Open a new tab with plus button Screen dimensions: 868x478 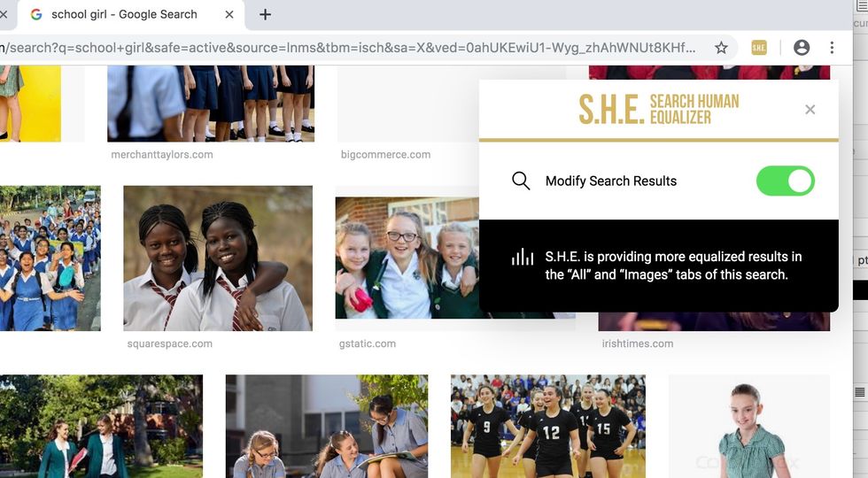(x=265, y=14)
